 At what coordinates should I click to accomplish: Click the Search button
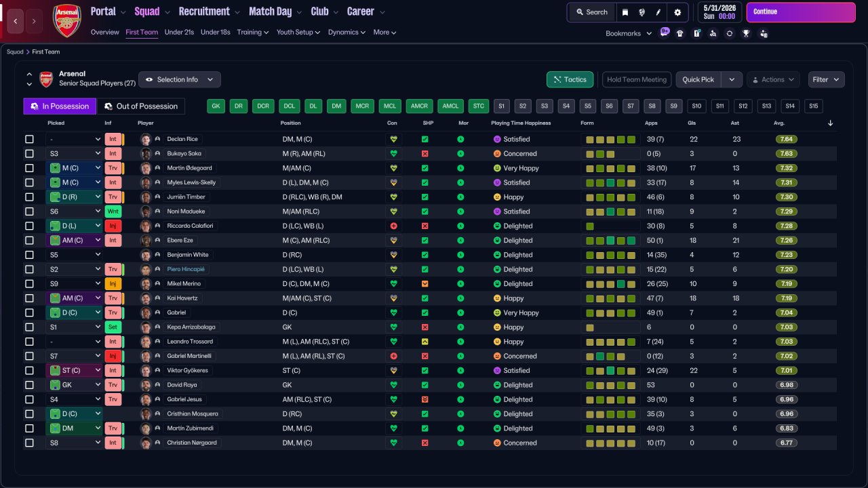592,12
